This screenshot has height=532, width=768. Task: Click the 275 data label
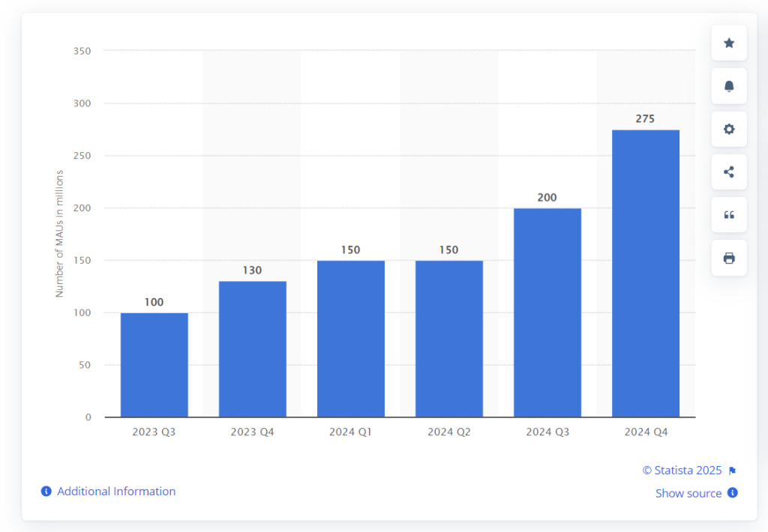pos(645,118)
